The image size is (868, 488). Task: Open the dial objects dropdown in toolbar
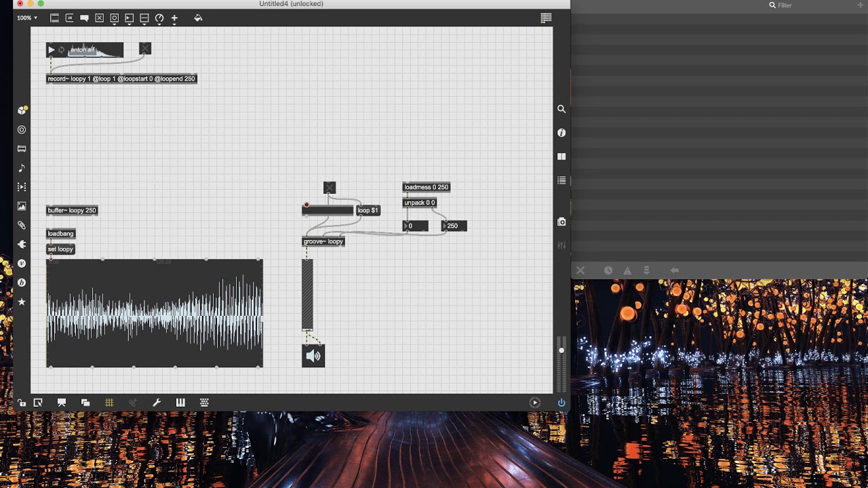point(159,19)
